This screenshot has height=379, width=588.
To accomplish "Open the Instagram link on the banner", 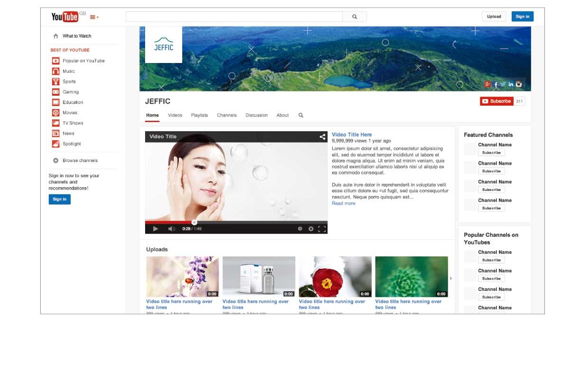I will [x=519, y=84].
